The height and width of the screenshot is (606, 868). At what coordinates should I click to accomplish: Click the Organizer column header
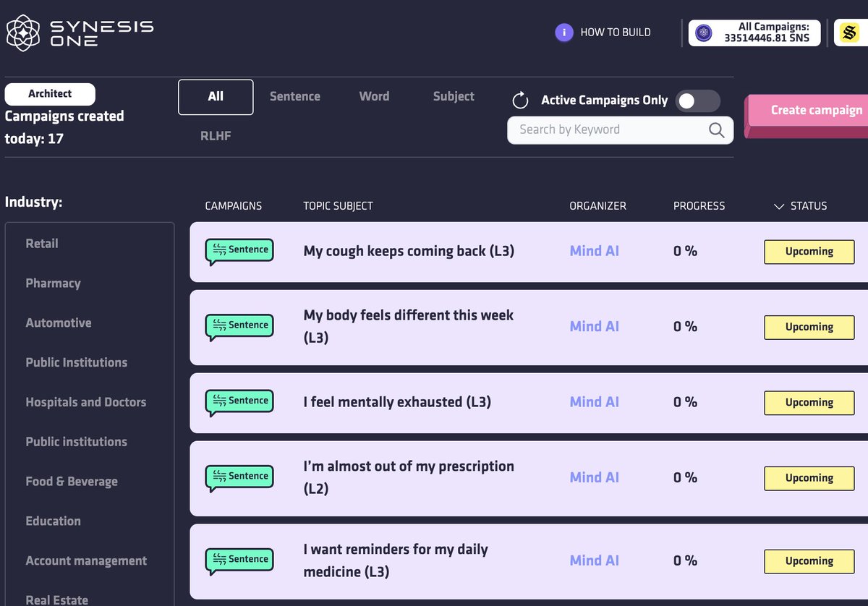click(597, 206)
